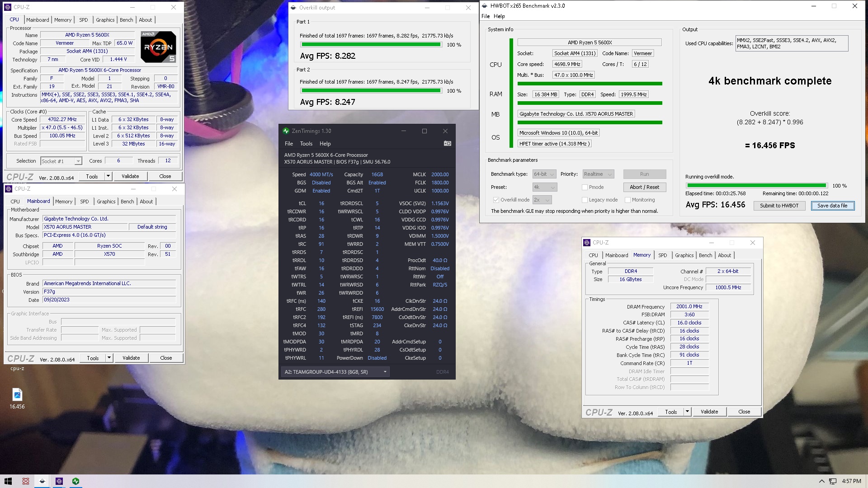
Task: Expand Tools arrow in Memory CPU-Z window
Action: [x=687, y=412]
